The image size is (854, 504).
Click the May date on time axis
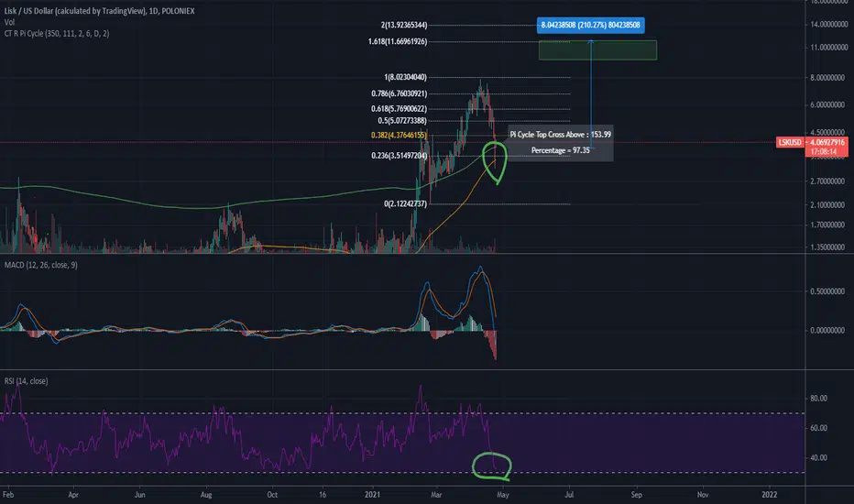pyautogui.click(x=503, y=495)
